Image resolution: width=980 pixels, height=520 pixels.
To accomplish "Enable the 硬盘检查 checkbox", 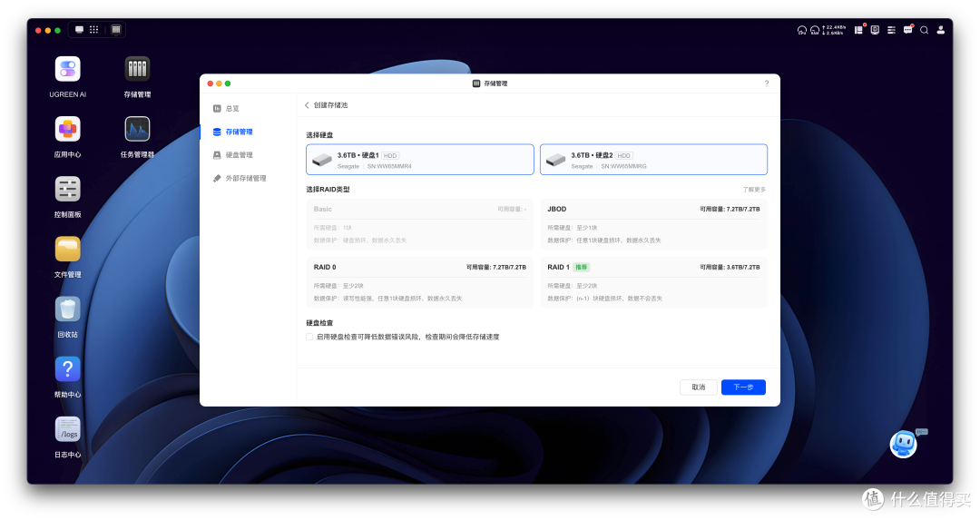I will point(309,337).
